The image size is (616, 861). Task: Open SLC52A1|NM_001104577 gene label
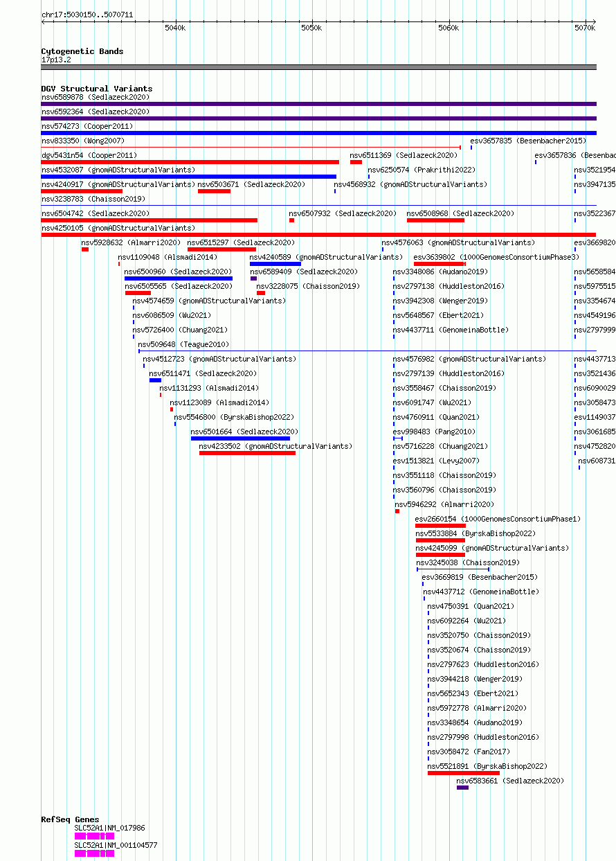116,845
